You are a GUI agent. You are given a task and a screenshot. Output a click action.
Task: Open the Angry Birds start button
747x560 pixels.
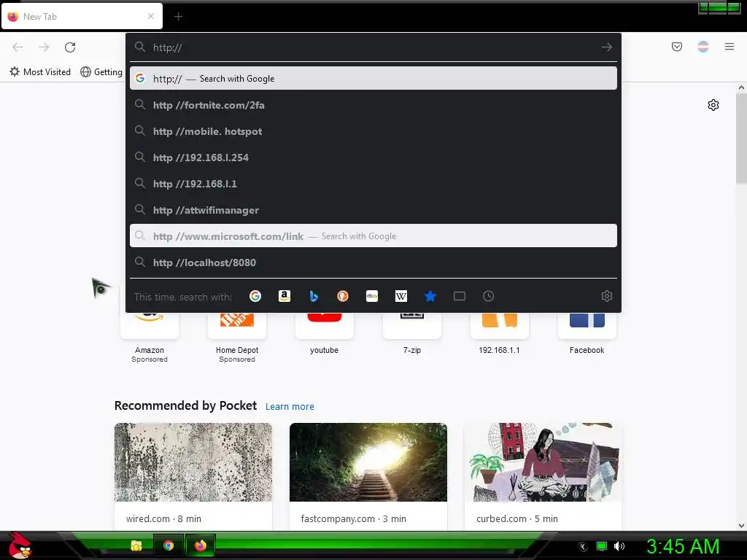[19, 545]
